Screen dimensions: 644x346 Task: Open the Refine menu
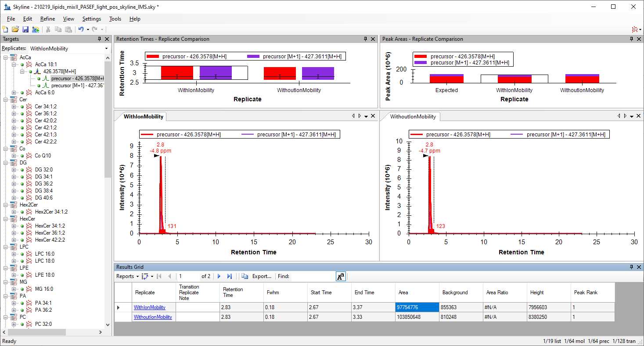47,19
